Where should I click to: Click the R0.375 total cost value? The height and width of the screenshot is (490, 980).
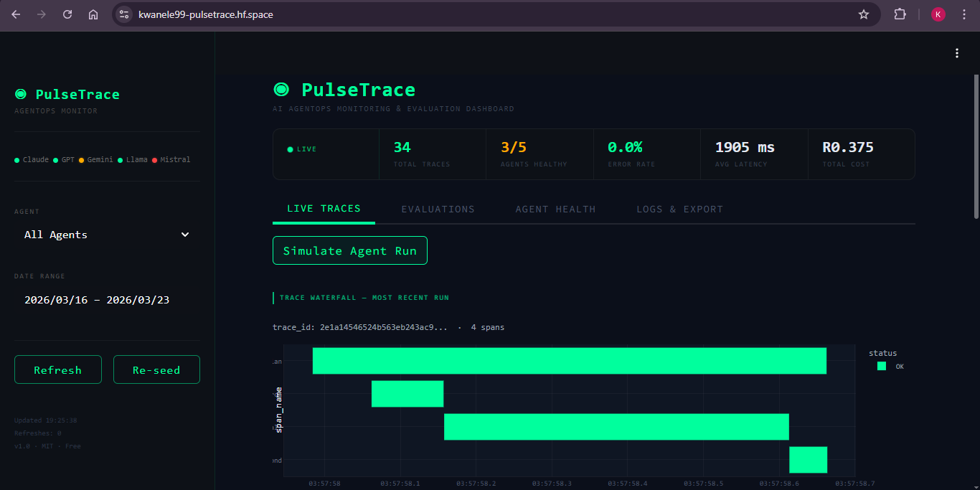click(848, 147)
